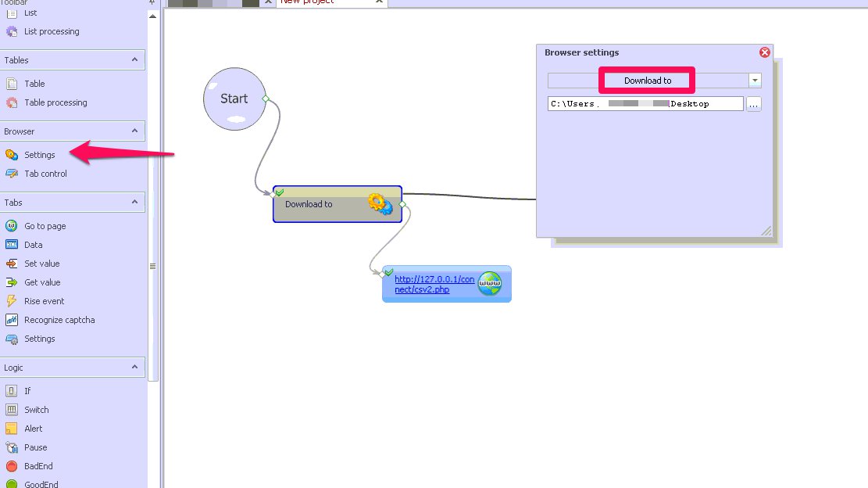Select the BadEnd red circle icon
The width and height of the screenshot is (868, 488).
(x=12, y=466)
